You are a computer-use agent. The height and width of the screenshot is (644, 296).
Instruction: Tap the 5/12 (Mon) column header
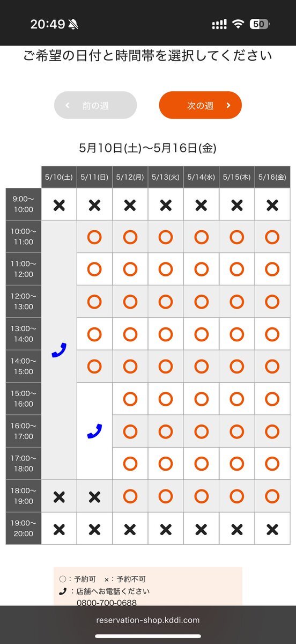[x=130, y=177]
